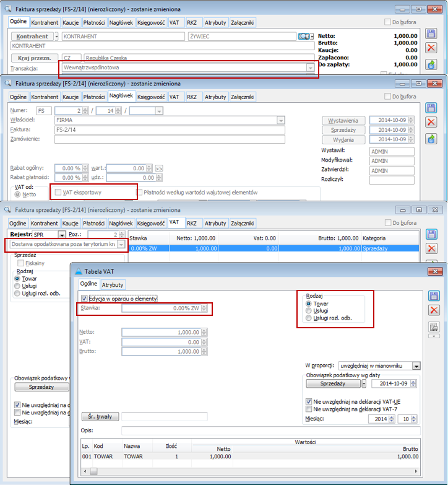Expand the arrow beside Sprzedaży in Tabela VAT

(364, 383)
